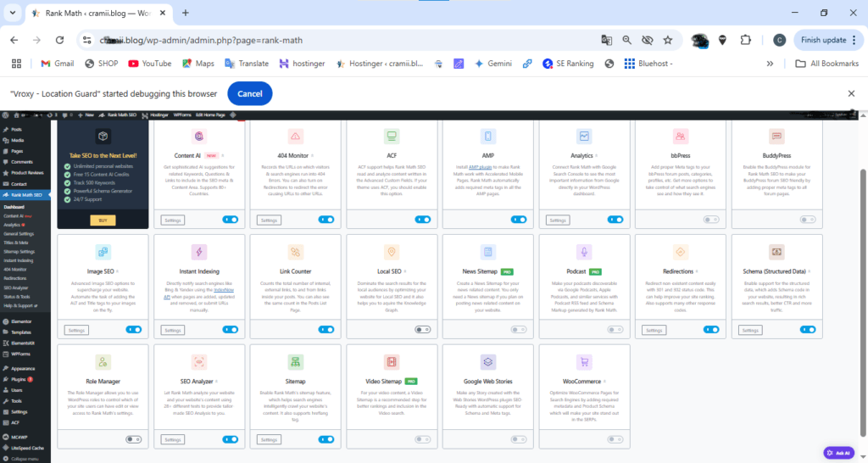Click the BuddyPress module icon
Image resolution: width=868 pixels, height=463 pixels.
[776, 137]
